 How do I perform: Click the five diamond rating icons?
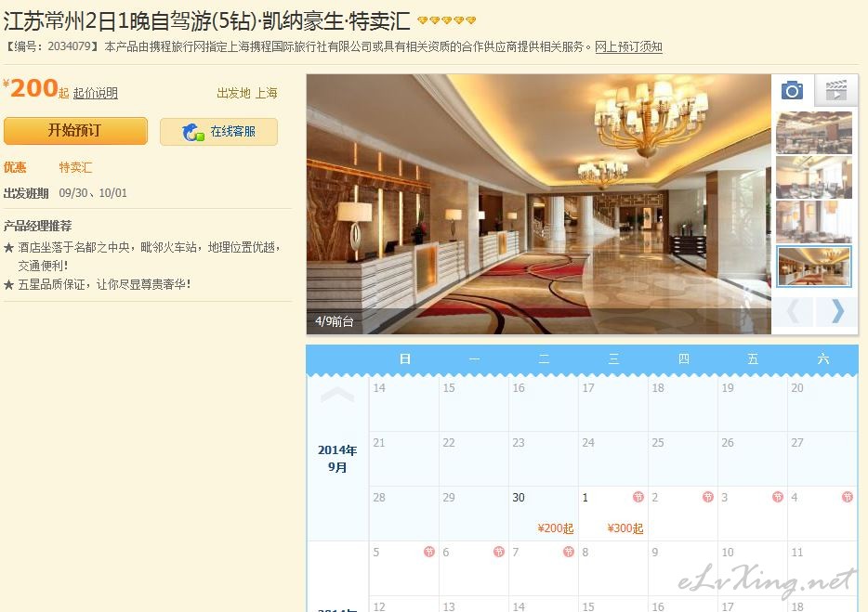(446, 20)
